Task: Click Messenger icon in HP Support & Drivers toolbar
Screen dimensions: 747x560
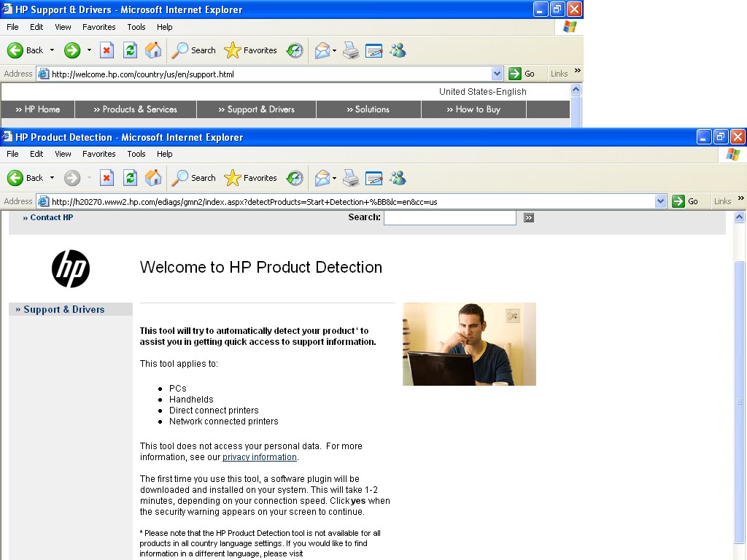Action: [398, 50]
